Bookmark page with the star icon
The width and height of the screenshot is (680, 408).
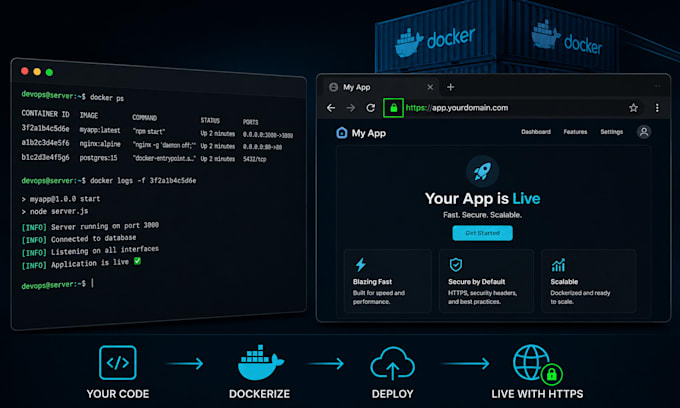tap(633, 108)
